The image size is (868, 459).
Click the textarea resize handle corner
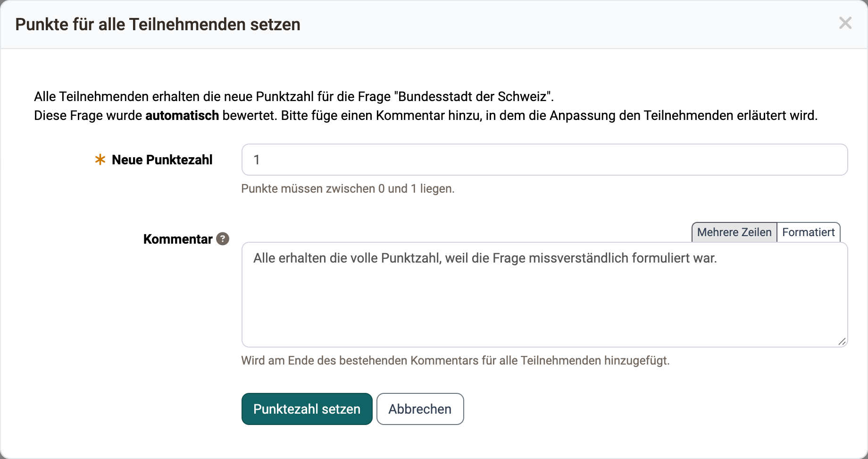click(842, 341)
